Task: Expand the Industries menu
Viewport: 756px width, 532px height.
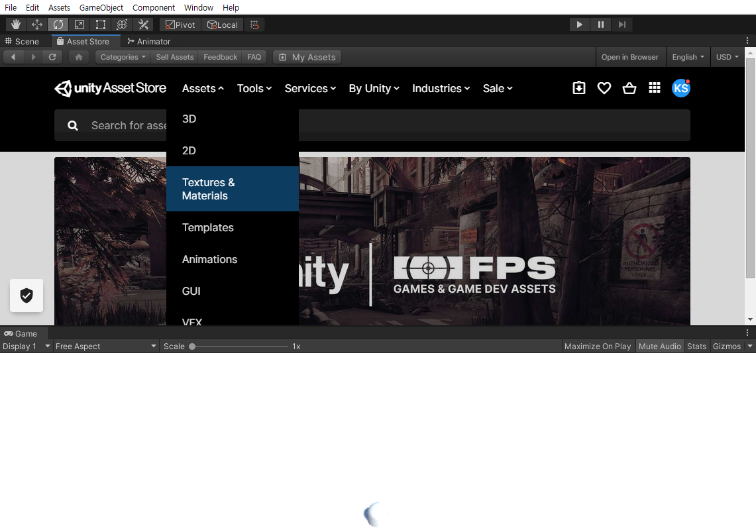Action: 441,88
